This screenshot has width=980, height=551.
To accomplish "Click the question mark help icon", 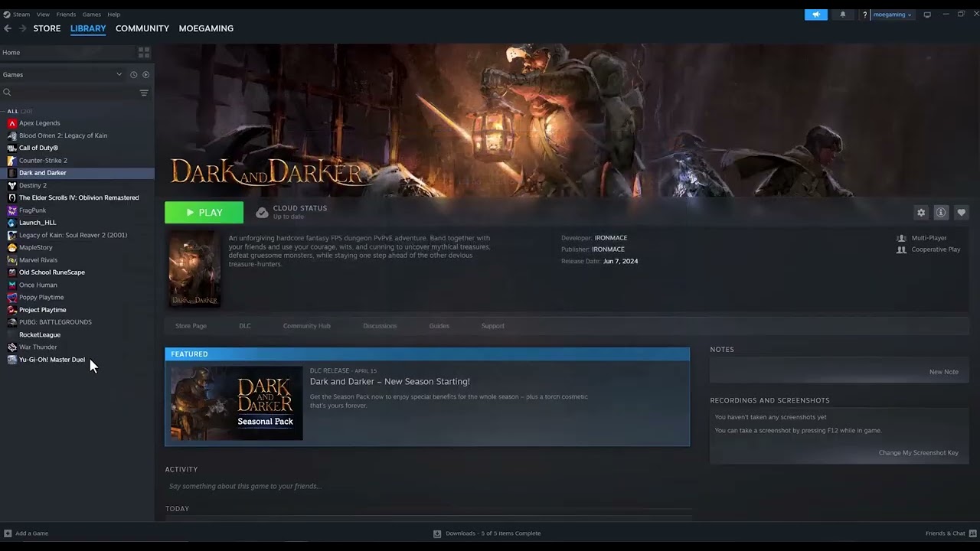I will click(x=864, y=15).
